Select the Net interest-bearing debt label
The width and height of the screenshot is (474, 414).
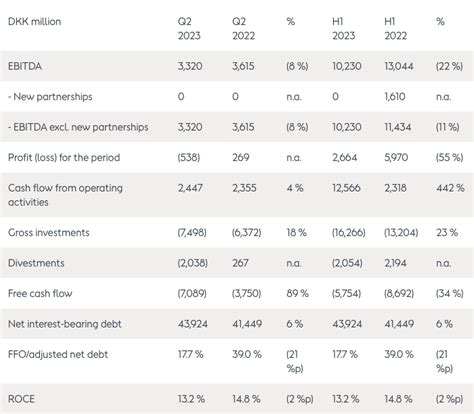[65, 324]
